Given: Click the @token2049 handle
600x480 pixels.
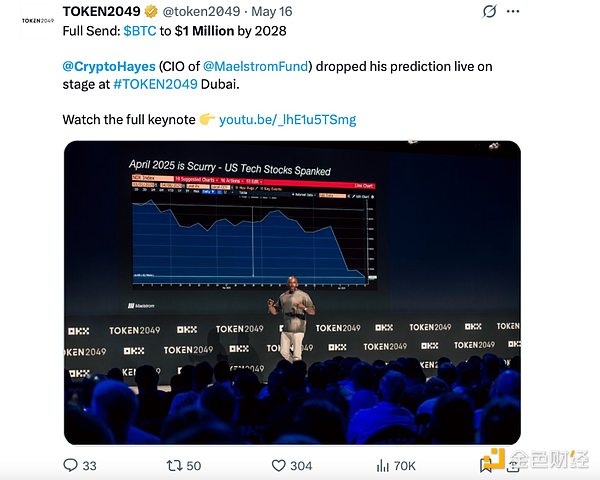Looking at the screenshot, I should click(199, 11).
